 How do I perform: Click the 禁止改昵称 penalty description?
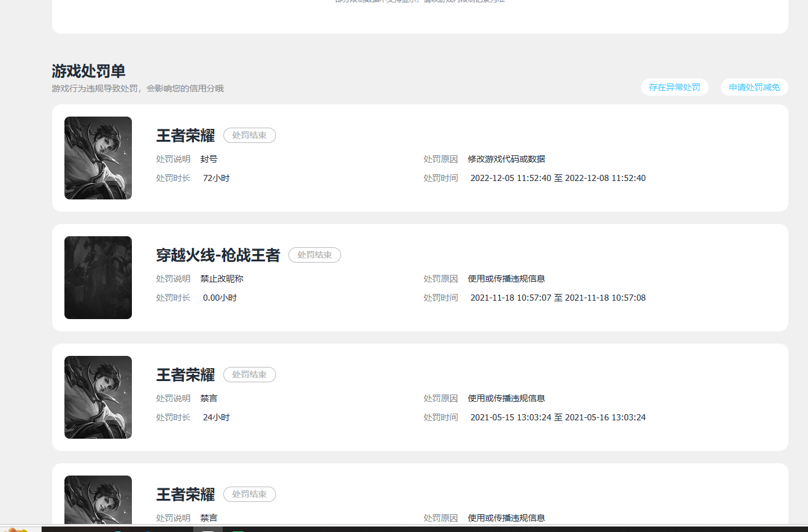(x=221, y=279)
